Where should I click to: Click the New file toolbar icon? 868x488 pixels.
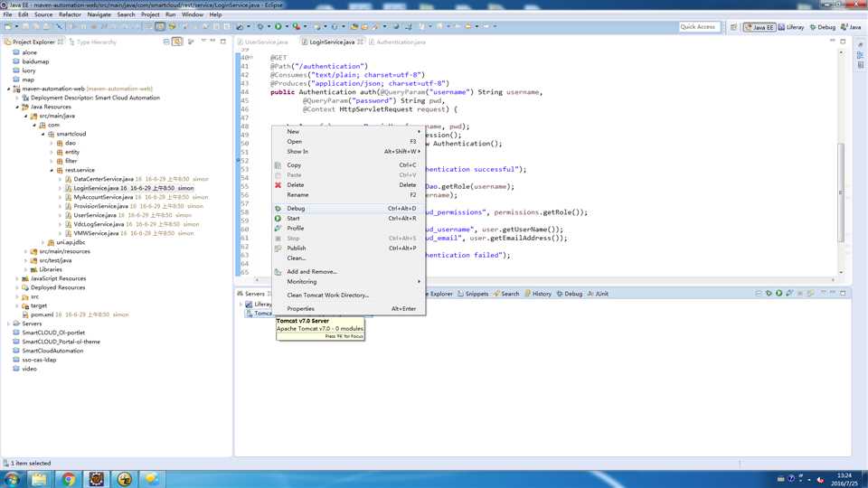coord(8,26)
